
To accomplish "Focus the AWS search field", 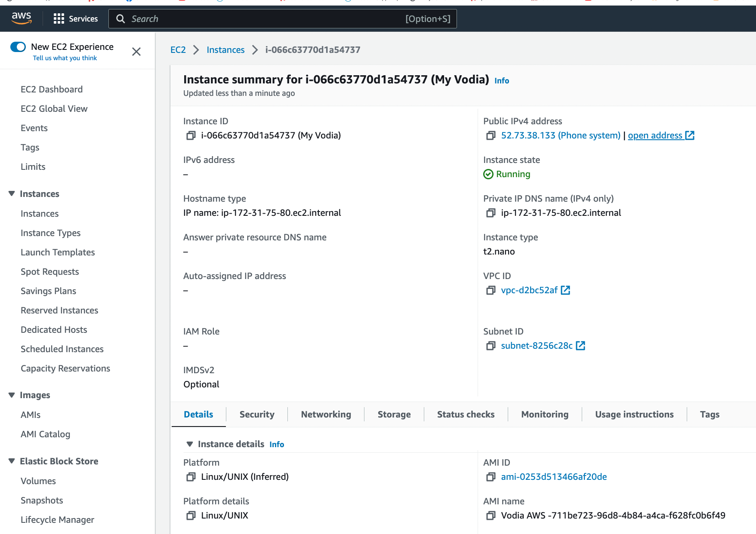I will click(282, 19).
